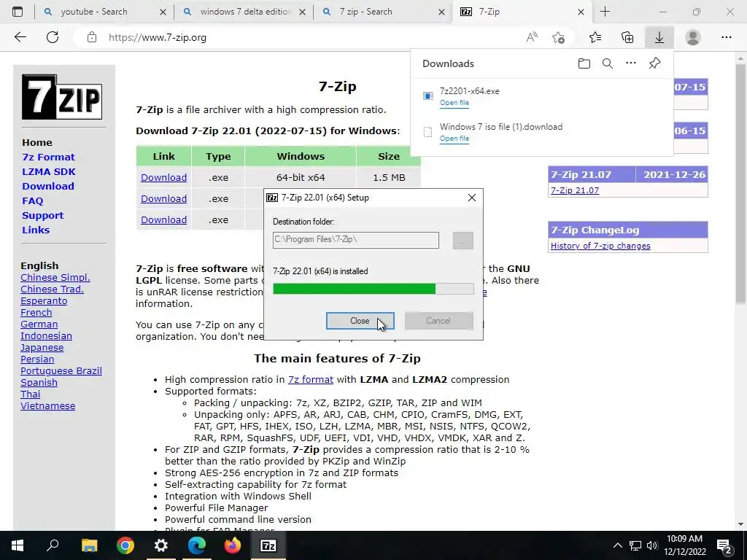747x560 pixels.
Task: Open the 7z Format sidebar link
Action: [x=48, y=157]
